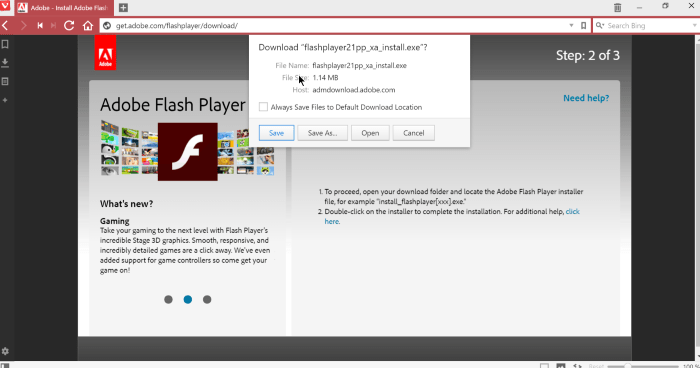Expand the search engine dropdown arrow
700x368 pixels.
[695, 25]
